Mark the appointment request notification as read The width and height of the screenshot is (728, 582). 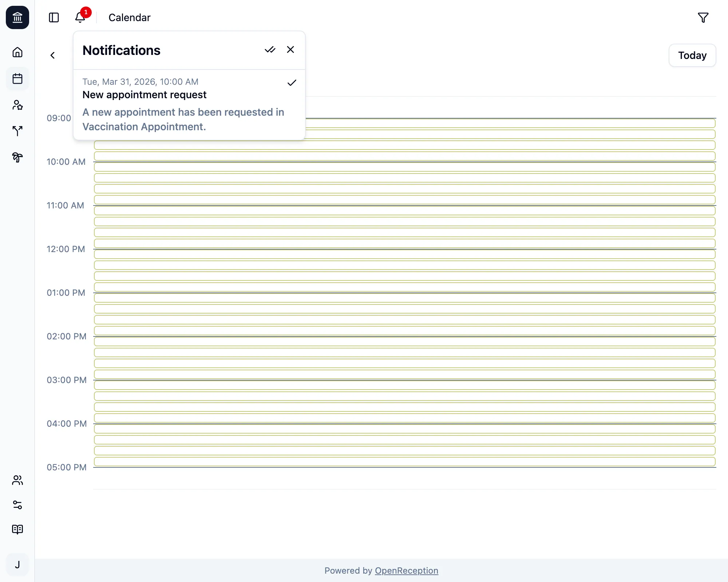(x=292, y=83)
